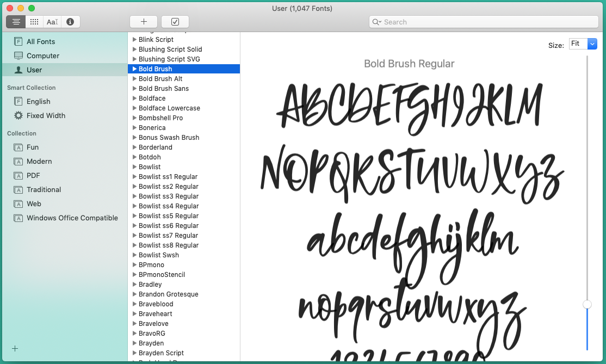
Task: Add new collection with bottom plus
Action: pyautogui.click(x=15, y=349)
